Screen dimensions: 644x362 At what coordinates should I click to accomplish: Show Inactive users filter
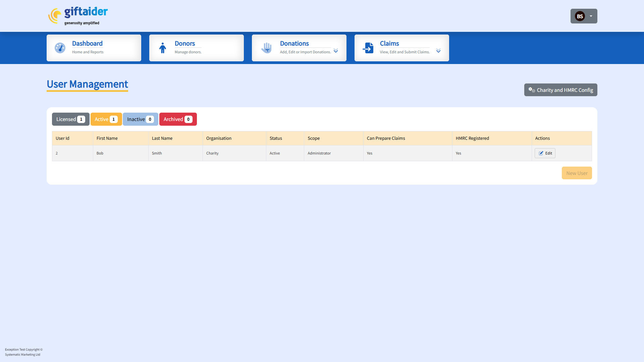click(x=141, y=119)
